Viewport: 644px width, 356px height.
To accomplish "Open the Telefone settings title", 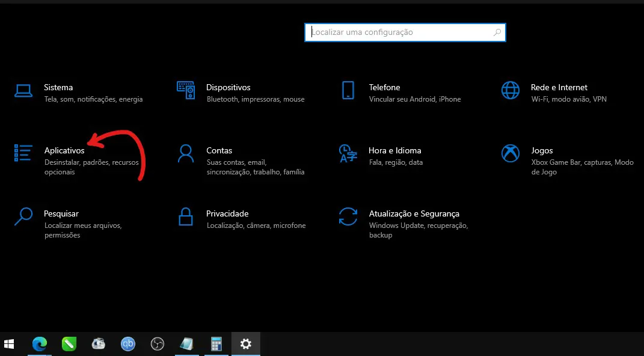I will point(384,87).
